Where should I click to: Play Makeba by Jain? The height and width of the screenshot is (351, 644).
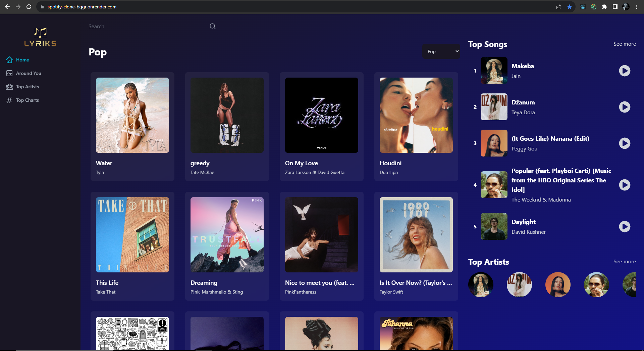coord(624,71)
